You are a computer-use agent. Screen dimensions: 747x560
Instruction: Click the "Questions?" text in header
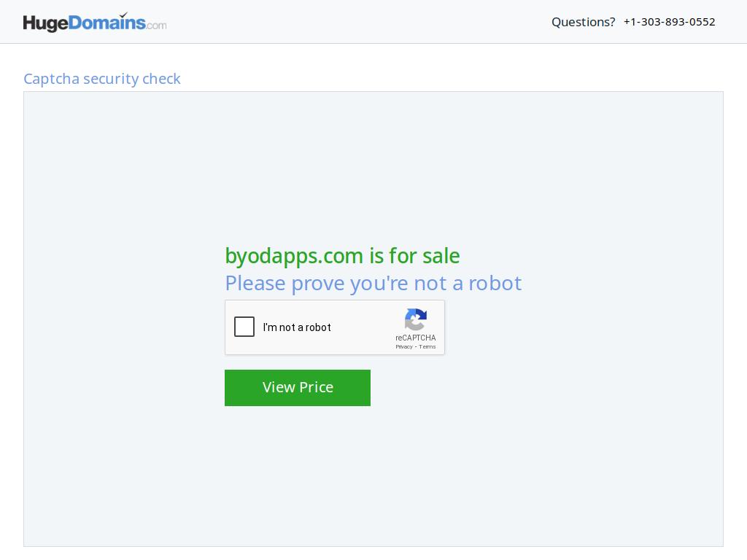point(583,22)
